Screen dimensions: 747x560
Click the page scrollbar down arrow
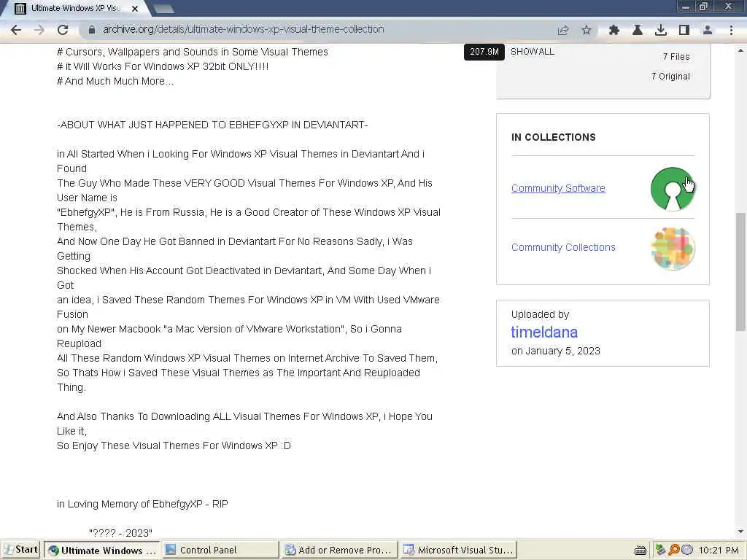[x=741, y=532]
